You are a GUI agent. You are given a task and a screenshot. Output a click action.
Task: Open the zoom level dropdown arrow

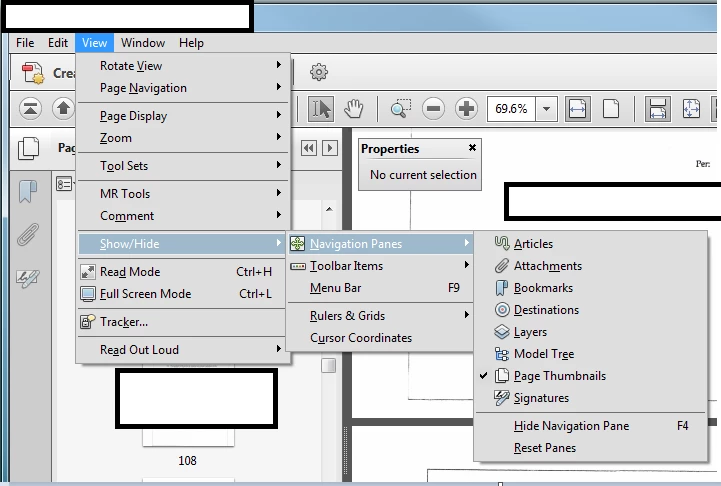coord(546,109)
